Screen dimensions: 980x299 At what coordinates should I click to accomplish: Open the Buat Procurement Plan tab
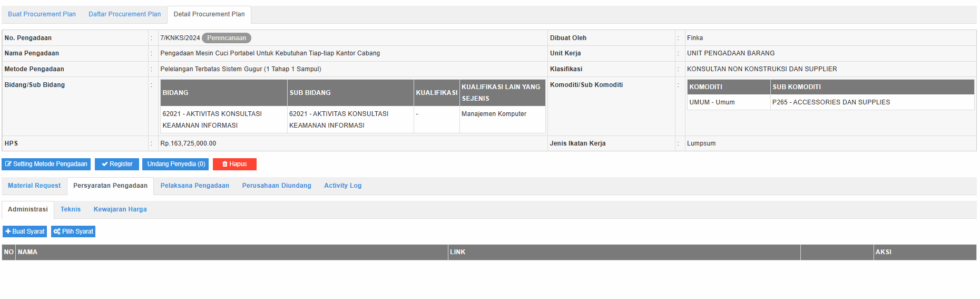point(42,14)
